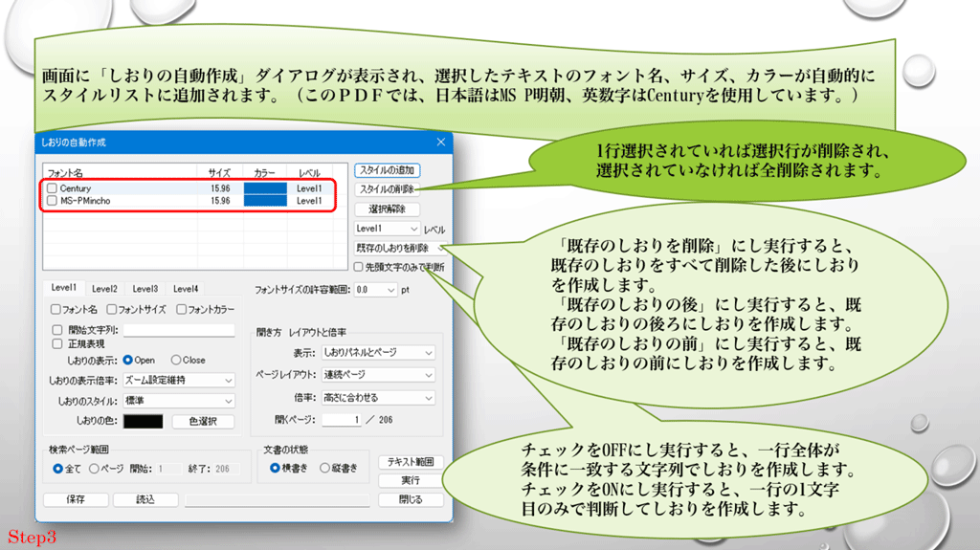
Task: Expand the 倍率 高さに合わせる dropdown
Action: coord(377,397)
